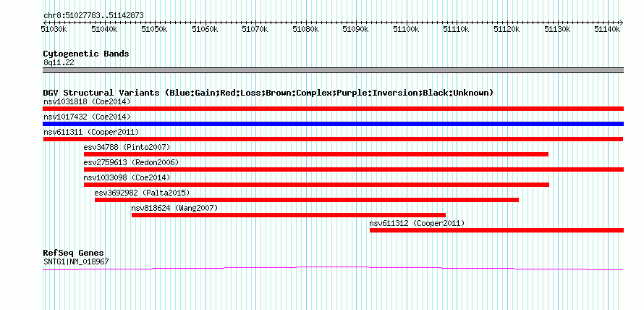
Task: Click the nsv611312 (Cooper2011) label
Action: coord(417,223)
